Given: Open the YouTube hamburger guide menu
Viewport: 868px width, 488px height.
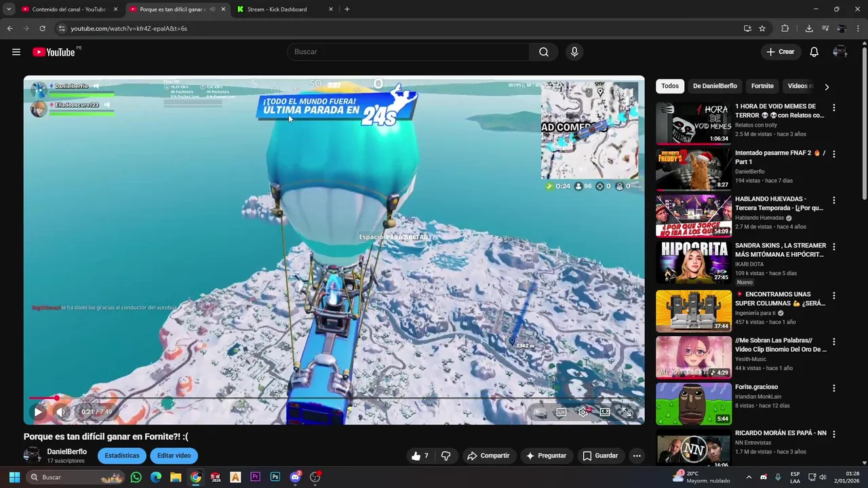Looking at the screenshot, I should coord(16,52).
